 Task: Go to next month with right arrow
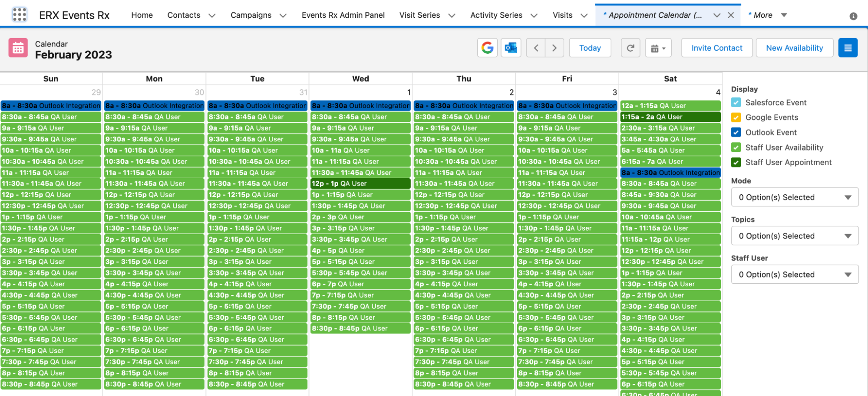554,48
